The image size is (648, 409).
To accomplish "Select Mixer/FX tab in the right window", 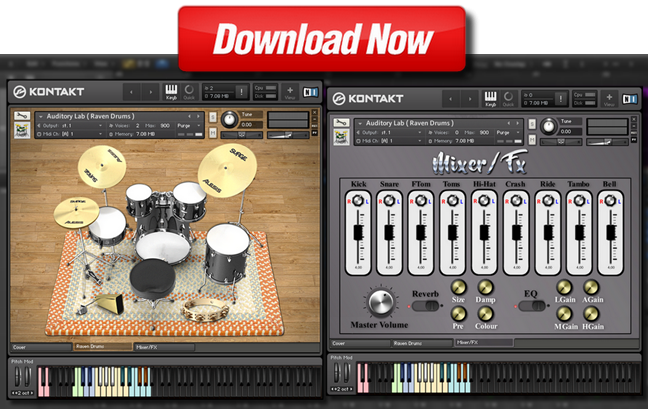I will coord(484,342).
